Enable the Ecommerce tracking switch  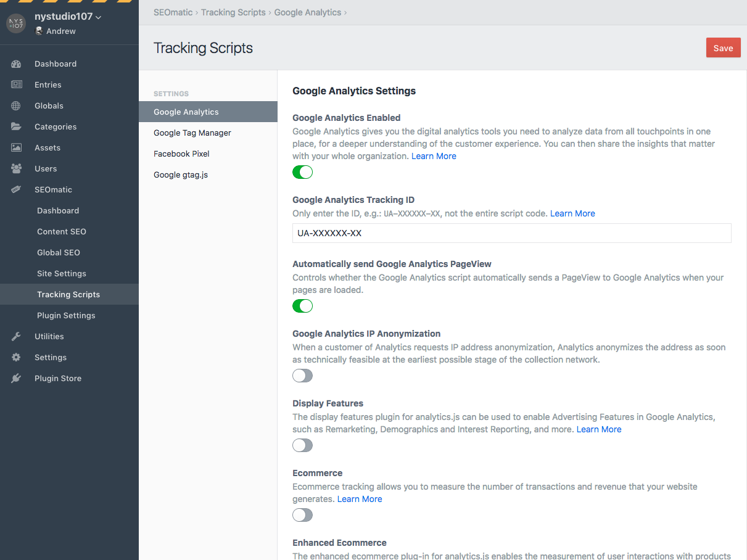click(303, 515)
